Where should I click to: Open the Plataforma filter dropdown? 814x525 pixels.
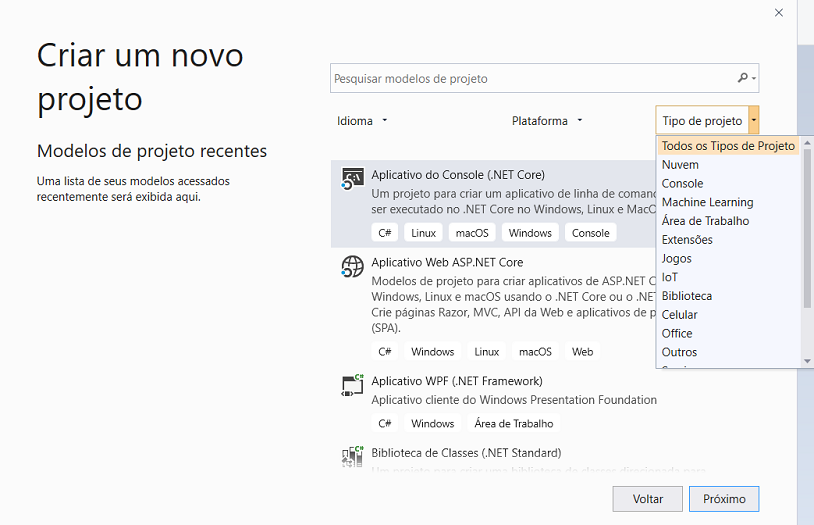(x=547, y=121)
